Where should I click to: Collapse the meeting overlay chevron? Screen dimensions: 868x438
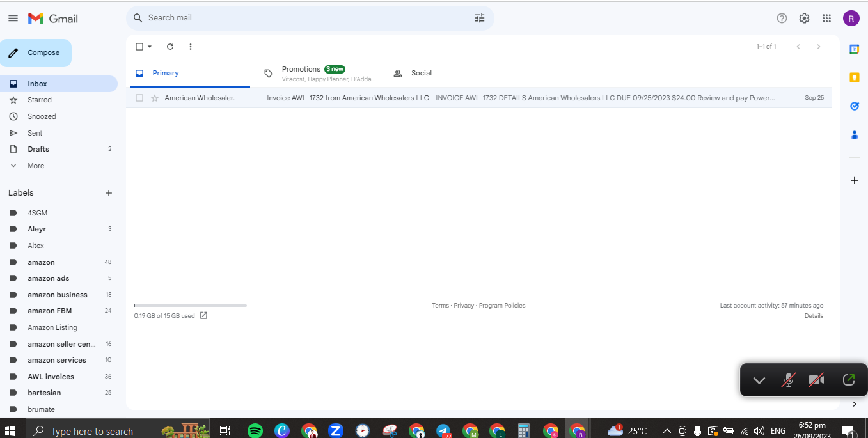click(759, 380)
